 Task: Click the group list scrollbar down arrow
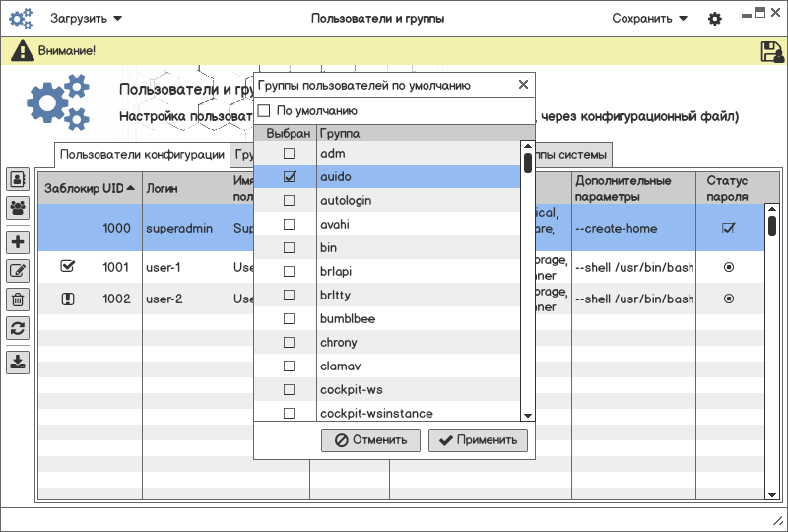pos(528,417)
